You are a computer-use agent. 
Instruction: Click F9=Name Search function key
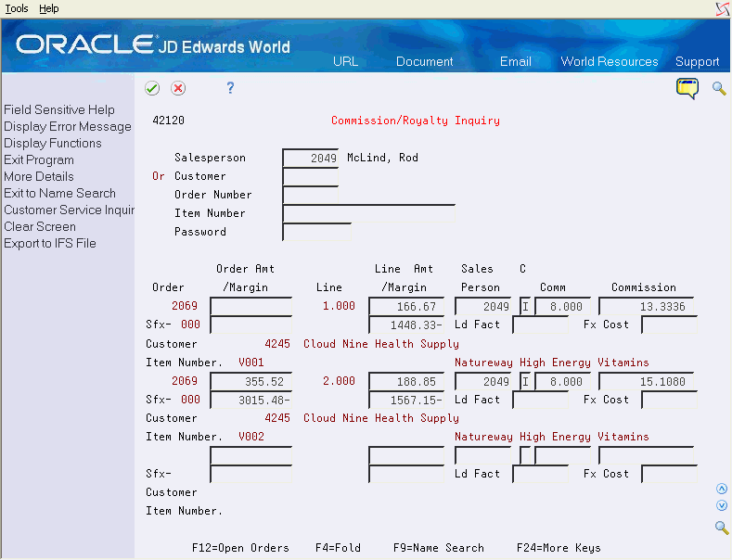coord(439,548)
